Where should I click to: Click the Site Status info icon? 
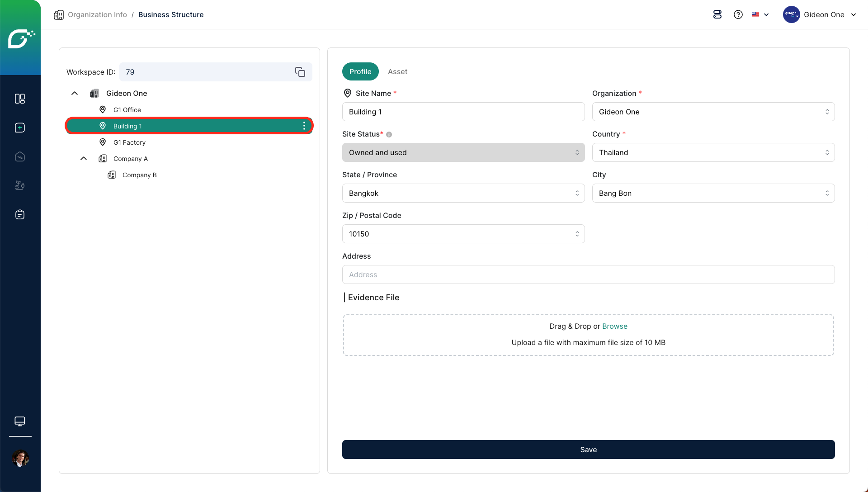pos(389,134)
